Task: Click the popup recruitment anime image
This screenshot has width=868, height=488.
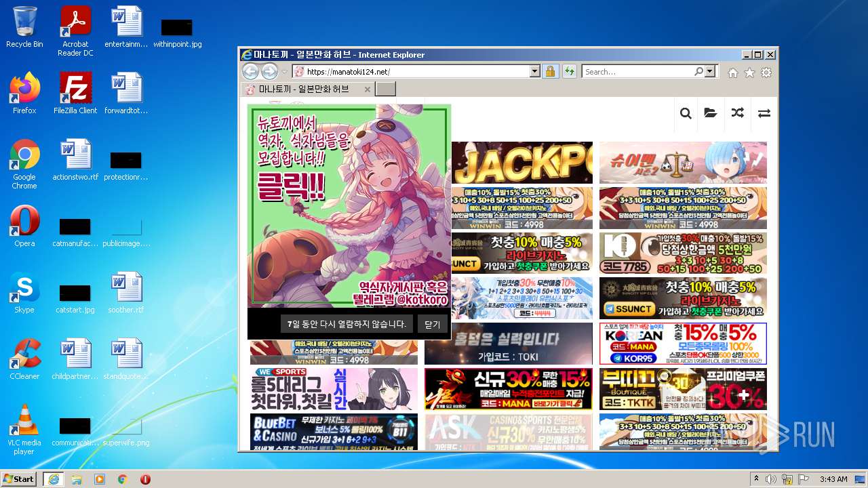Action: tap(349, 206)
